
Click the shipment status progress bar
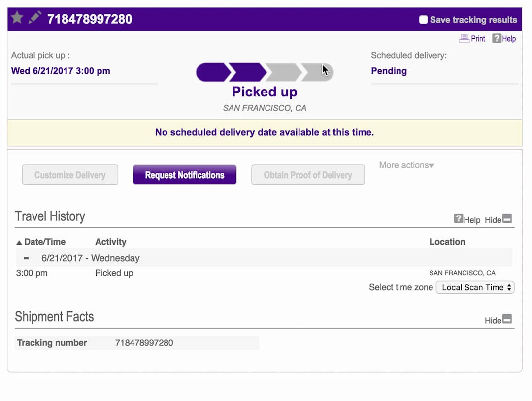[265, 72]
